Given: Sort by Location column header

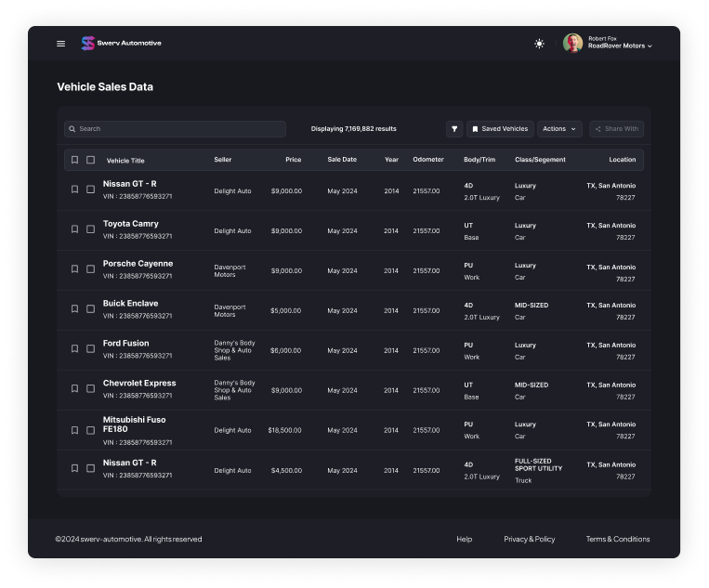Looking at the screenshot, I should pos(623,160).
